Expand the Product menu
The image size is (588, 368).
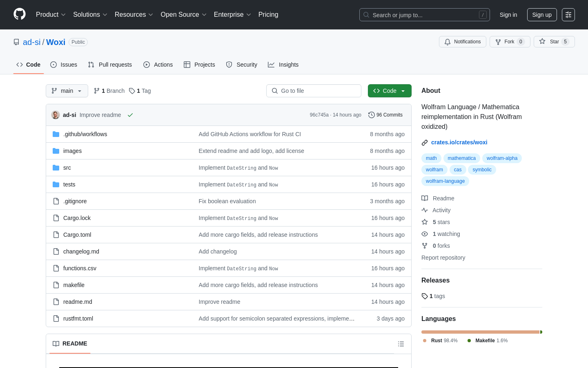(51, 15)
